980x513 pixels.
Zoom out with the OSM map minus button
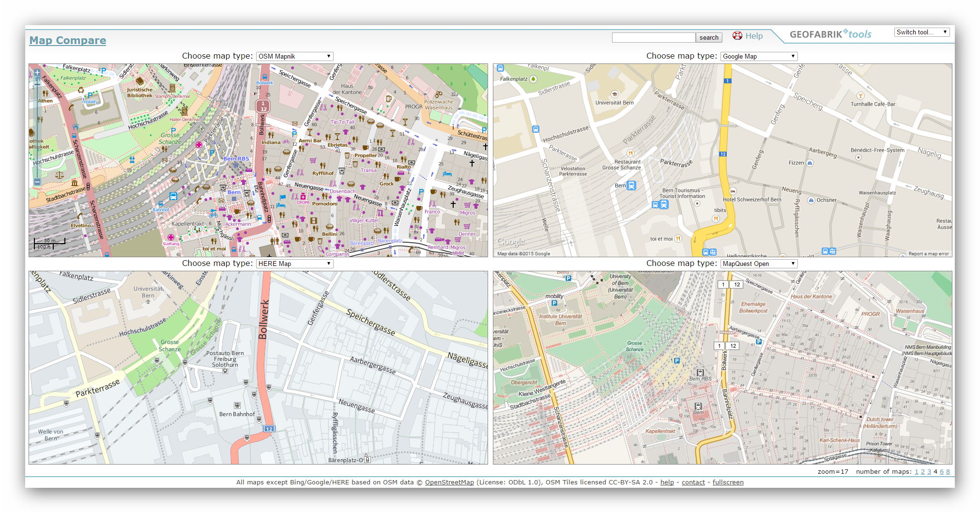[37, 182]
